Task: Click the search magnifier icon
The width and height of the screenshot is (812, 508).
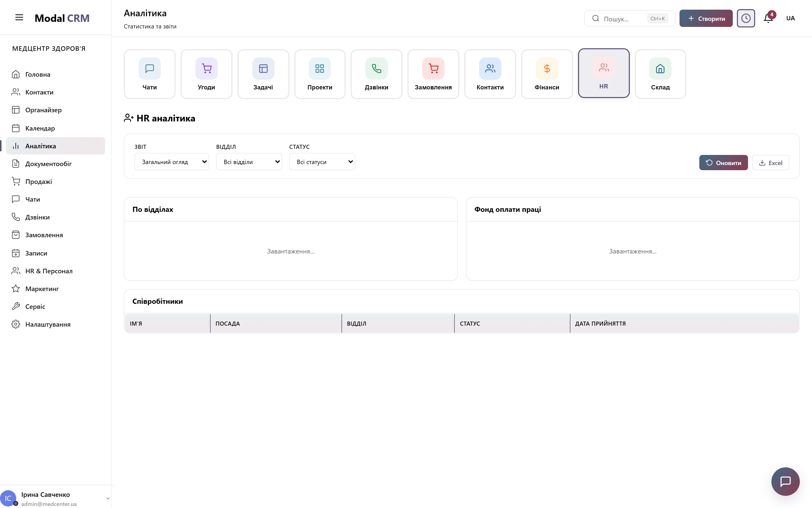Action: click(596, 19)
